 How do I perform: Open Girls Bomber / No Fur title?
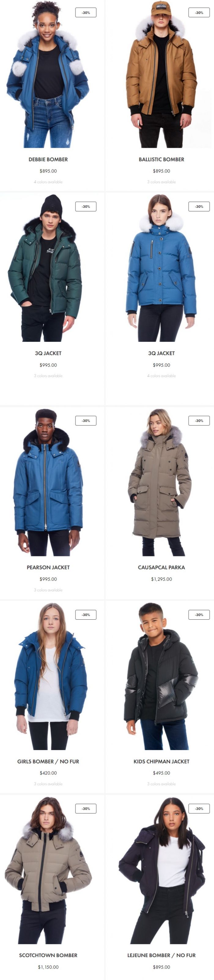click(48, 761)
